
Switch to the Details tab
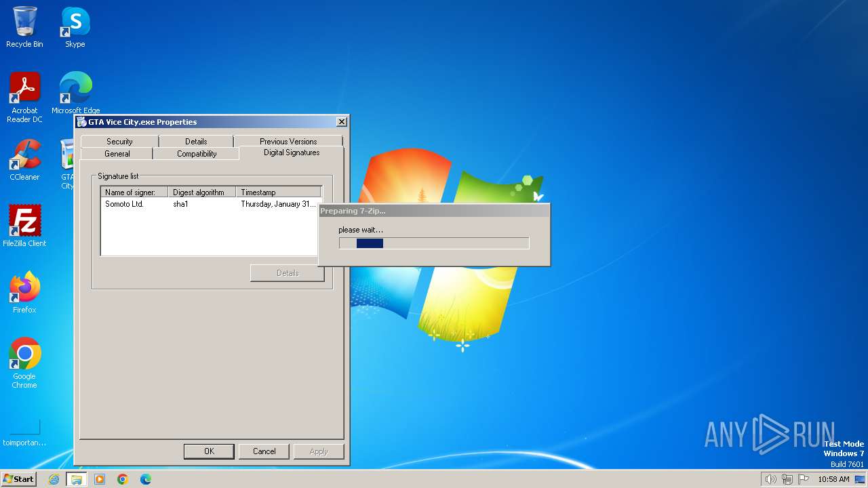[196, 141]
